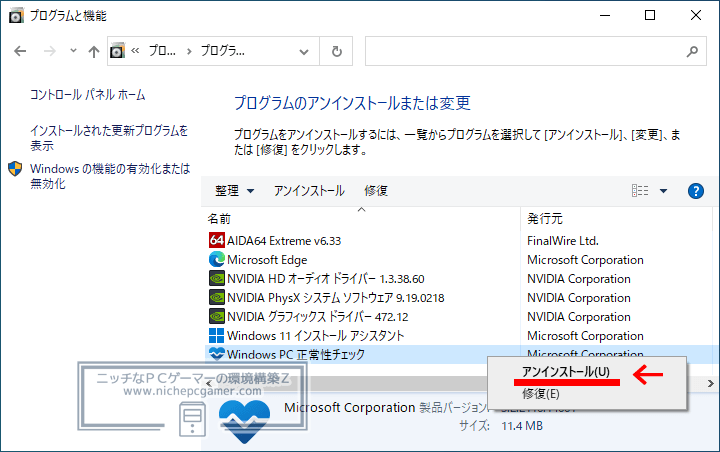Choose アンインストール(U) from context menu
This screenshot has width=720, height=452.
(566, 372)
